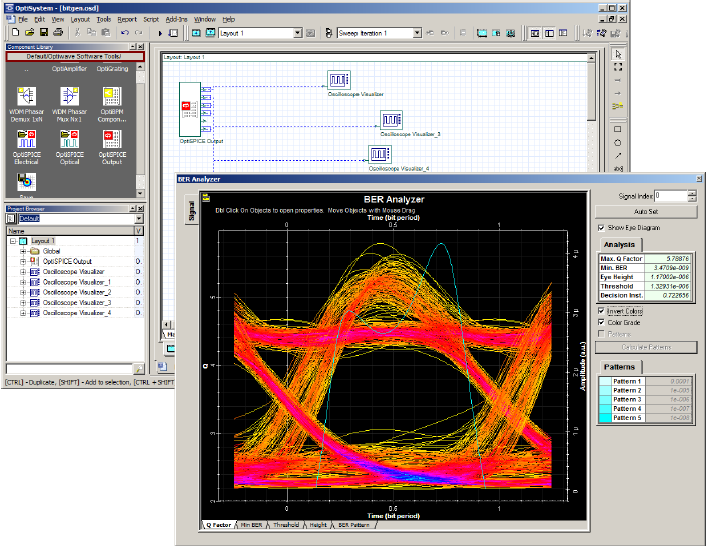This screenshot has height=546, width=707.
Task: Select the WDM Phasar Demux 1xN component
Action: [26, 96]
